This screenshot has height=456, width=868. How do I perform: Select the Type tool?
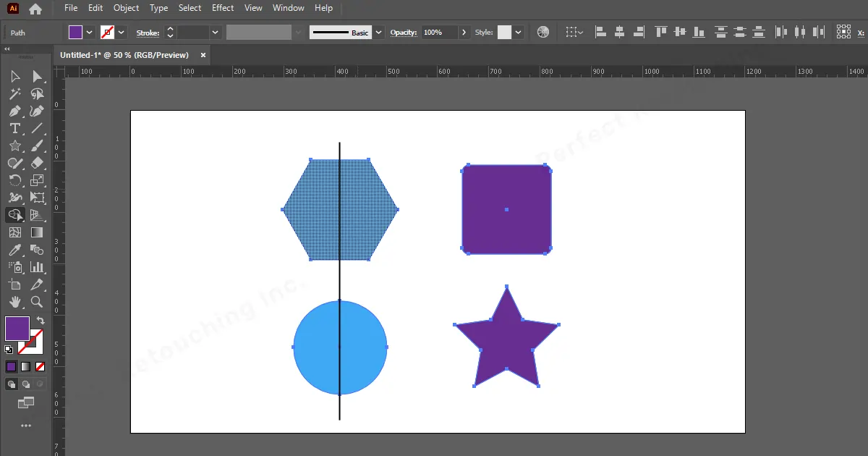tap(14, 128)
